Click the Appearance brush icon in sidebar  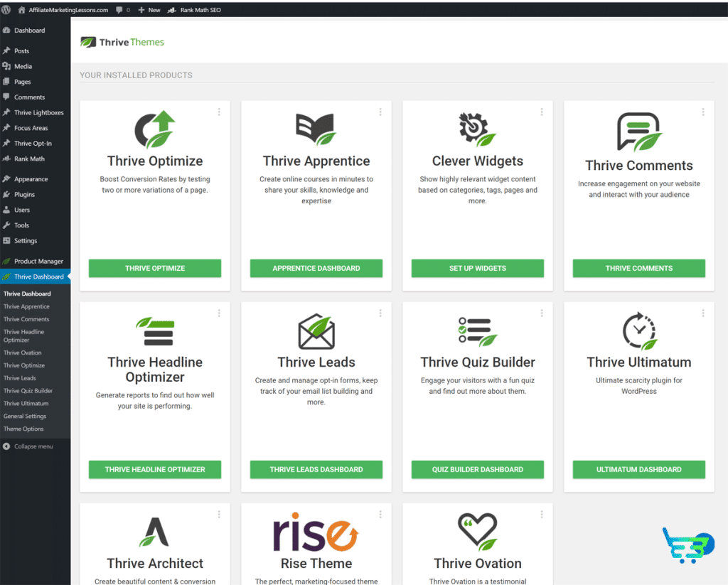click(x=6, y=179)
